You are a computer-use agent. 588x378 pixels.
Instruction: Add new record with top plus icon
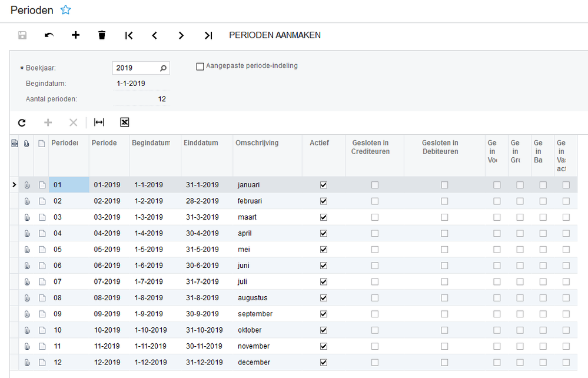[x=75, y=35]
